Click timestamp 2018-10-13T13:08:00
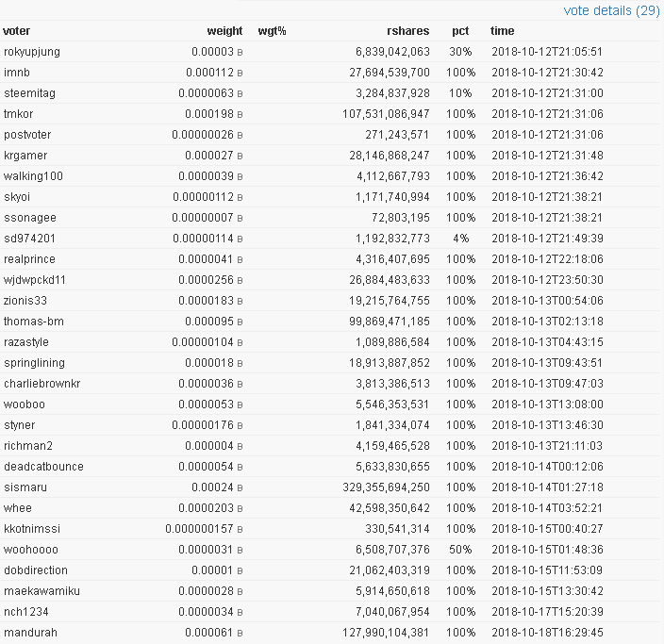Image resolution: width=664 pixels, height=644 pixels. (x=547, y=405)
